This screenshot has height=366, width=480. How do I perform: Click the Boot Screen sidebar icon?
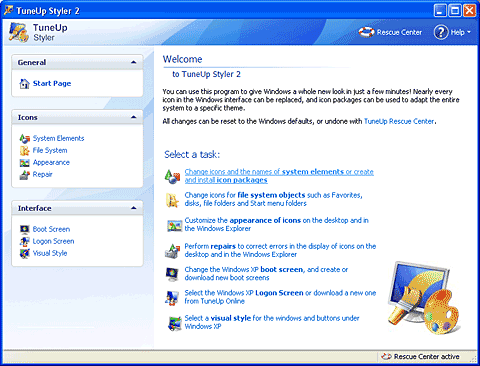pos(24,229)
